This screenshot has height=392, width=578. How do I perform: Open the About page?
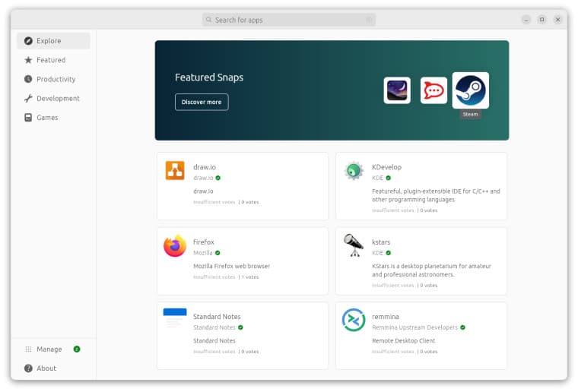pyautogui.click(x=46, y=368)
